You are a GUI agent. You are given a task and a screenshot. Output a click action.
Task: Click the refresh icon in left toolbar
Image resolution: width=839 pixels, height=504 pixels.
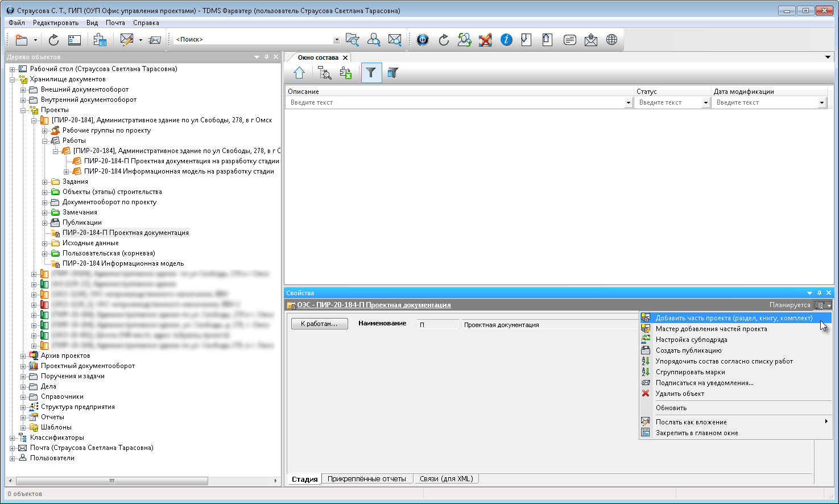coord(53,40)
